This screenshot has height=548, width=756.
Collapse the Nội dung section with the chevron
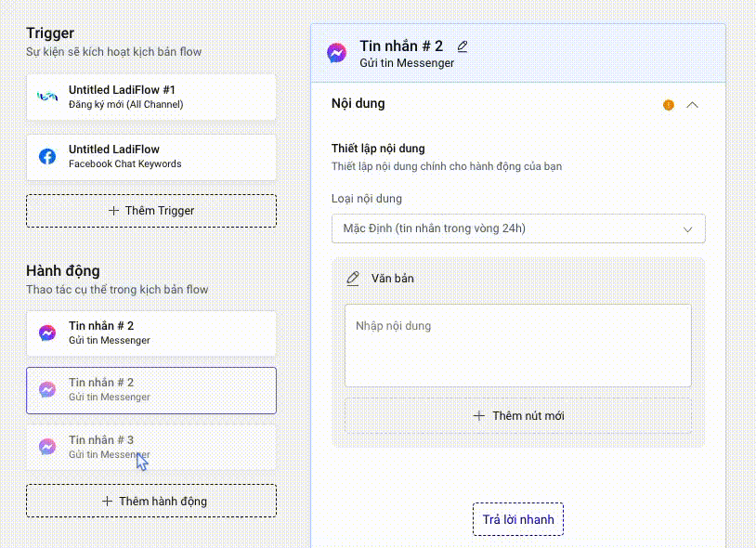coord(692,105)
